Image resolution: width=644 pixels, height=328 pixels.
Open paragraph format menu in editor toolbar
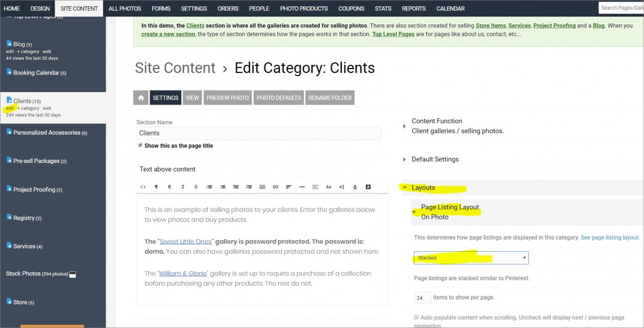(x=156, y=187)
